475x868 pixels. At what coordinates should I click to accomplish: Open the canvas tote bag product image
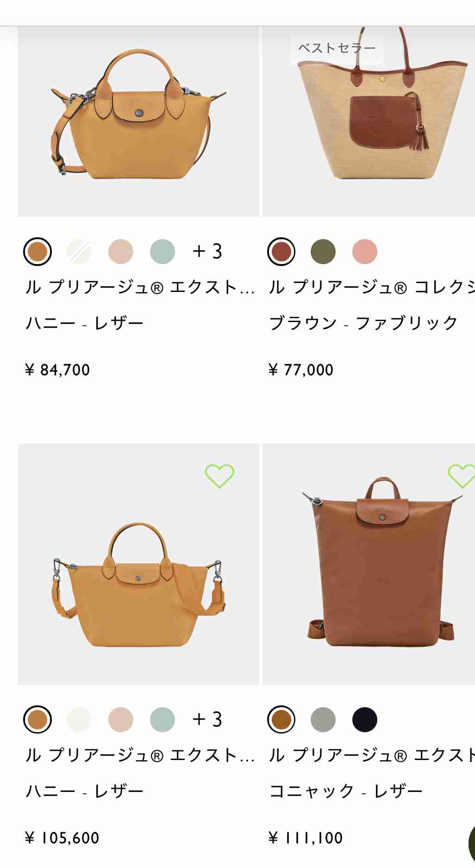[x=369, y=121]
